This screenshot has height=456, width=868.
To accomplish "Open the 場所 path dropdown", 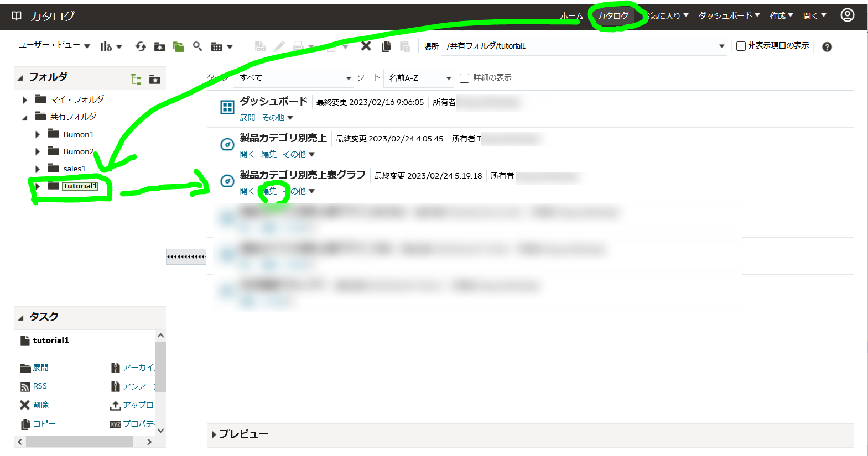I will [721, 46].
